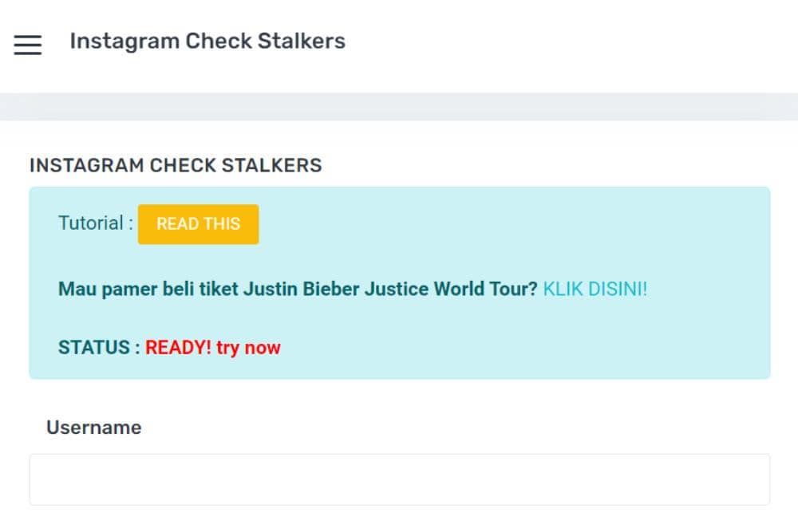Click the Username field label
The width and height of the screenshot is (798, 532).
coord(93,428)
